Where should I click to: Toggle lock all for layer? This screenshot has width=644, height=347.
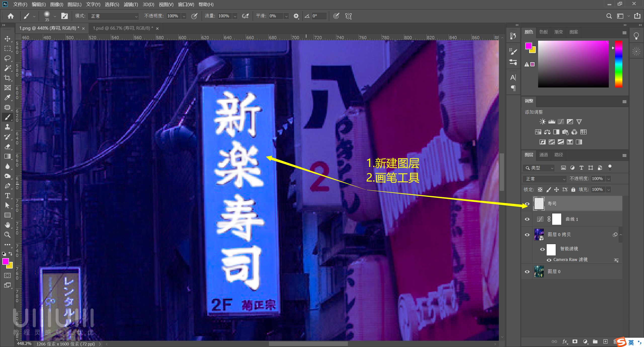(573, 190)
